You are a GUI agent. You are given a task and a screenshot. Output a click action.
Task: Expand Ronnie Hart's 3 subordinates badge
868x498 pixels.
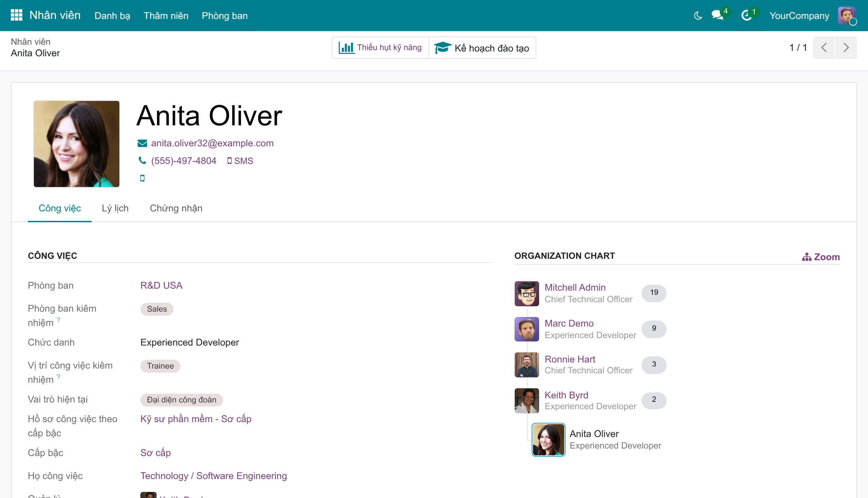click(x=654, y=364)
